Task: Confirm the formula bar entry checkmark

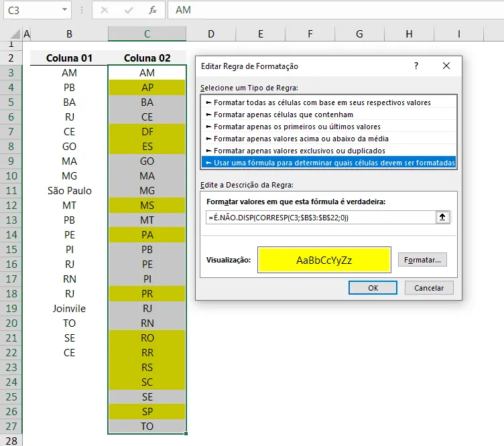Action: (x=129, y=10)
